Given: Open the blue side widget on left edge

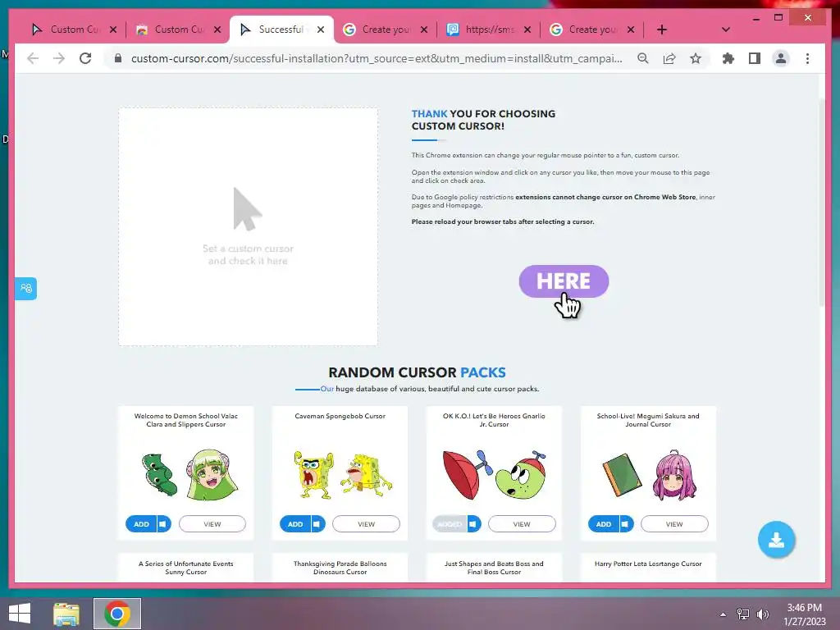Looking at the screenshot, I should click(x=25, y=288).
